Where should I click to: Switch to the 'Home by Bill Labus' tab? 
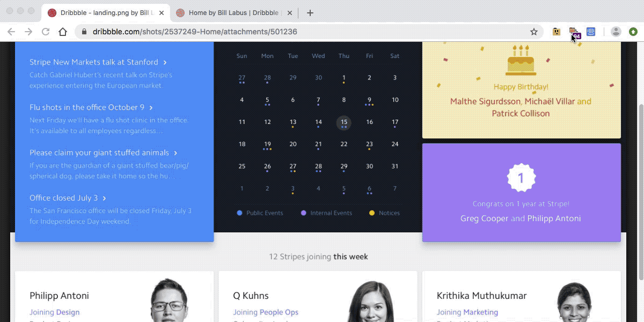pos(235,13)
